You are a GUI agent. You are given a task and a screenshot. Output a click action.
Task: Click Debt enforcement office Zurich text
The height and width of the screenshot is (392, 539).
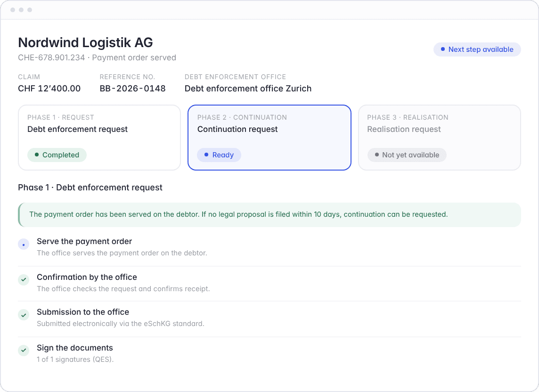(x=248, y=89)
